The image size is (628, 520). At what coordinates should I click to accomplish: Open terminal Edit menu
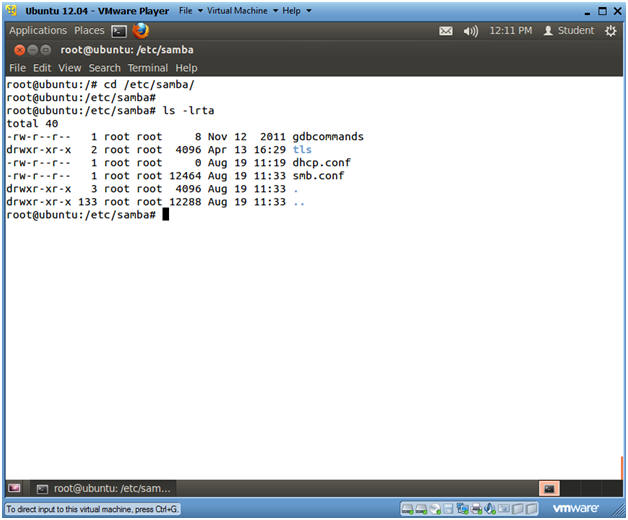coord(42,68)
